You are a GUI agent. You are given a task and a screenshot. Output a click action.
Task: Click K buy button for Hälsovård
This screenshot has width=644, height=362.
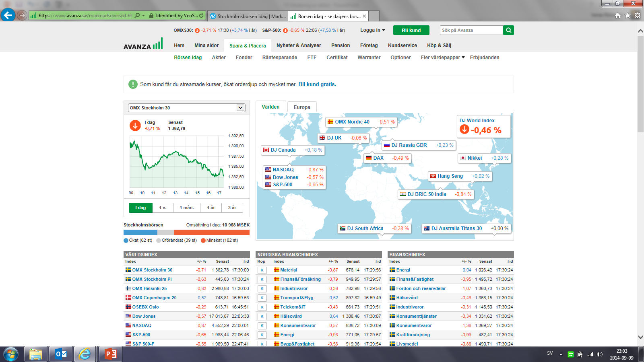[262, 317]
